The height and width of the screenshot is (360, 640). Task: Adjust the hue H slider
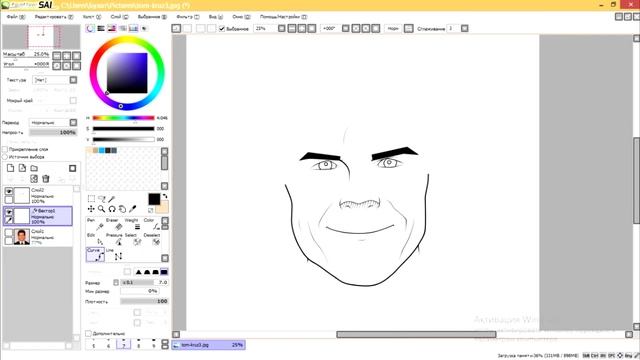pyautogui.click(x=123, y=118)
